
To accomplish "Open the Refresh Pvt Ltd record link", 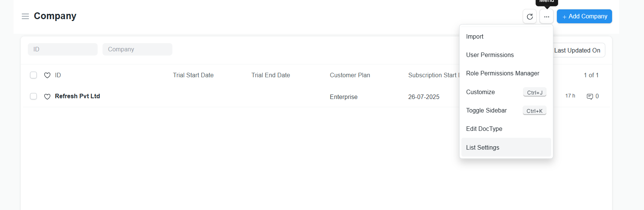I will coord(77,96).
